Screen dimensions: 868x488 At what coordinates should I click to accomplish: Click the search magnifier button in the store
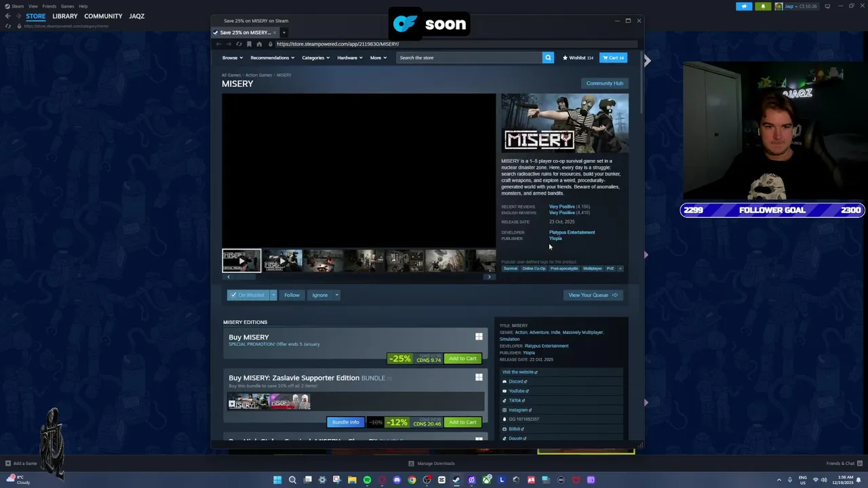point(548,58)
